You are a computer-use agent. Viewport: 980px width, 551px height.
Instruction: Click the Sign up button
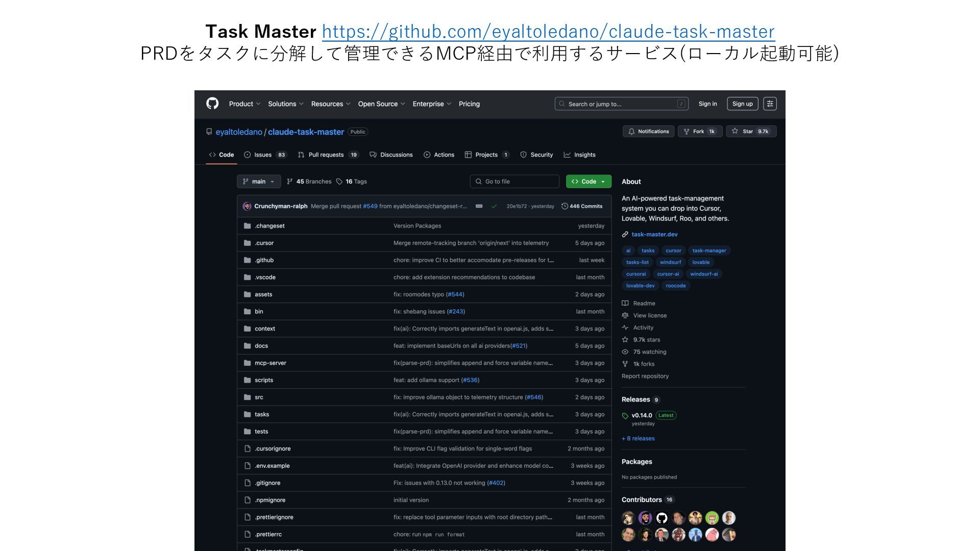742,104
